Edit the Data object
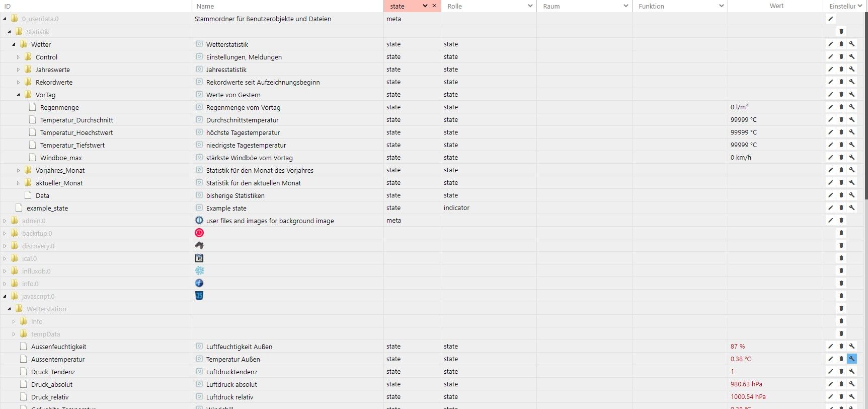 point(831,195)
